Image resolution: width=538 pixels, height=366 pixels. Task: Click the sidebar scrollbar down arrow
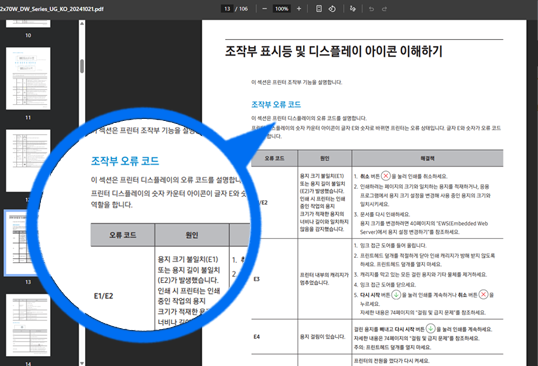tap(82, 363)
